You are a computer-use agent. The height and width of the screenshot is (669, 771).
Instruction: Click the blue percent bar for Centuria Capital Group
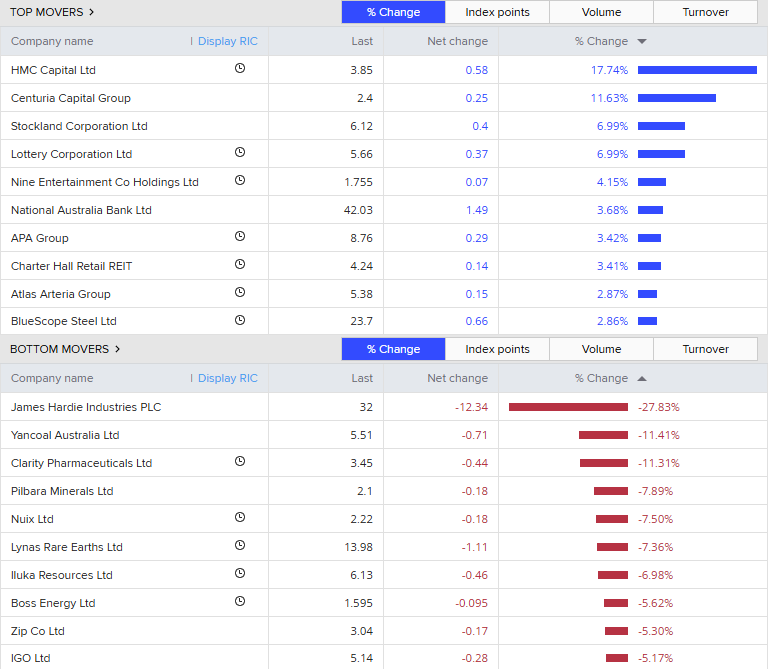[676, 98]
